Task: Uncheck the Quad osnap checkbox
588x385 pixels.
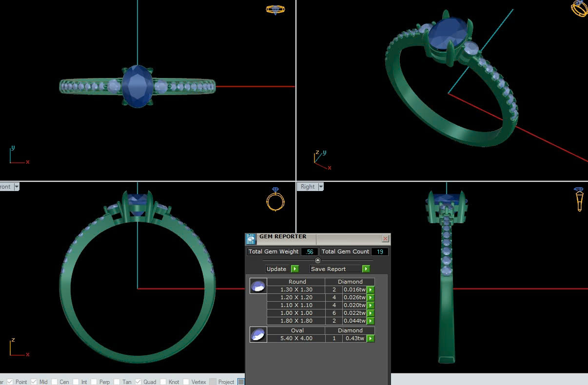Action: pyautogui.click(x=138, y=382)
